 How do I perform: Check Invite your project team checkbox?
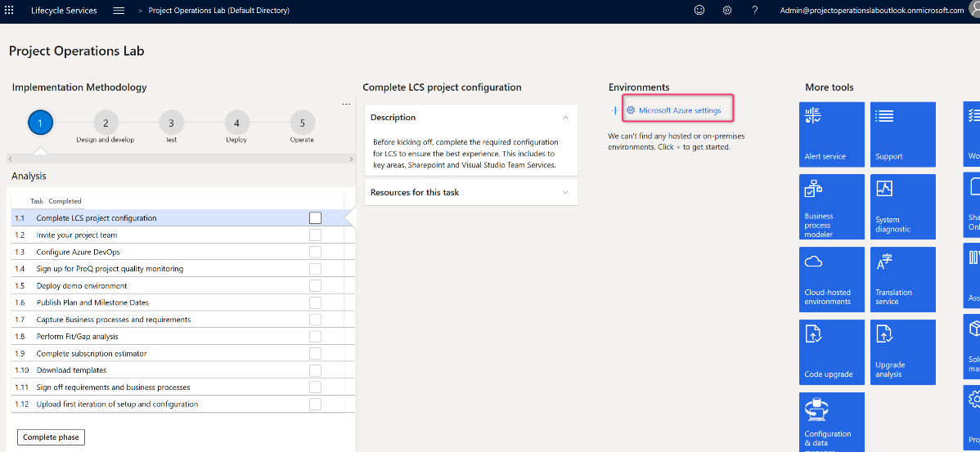pyautogui.click(x=316, y=235)
